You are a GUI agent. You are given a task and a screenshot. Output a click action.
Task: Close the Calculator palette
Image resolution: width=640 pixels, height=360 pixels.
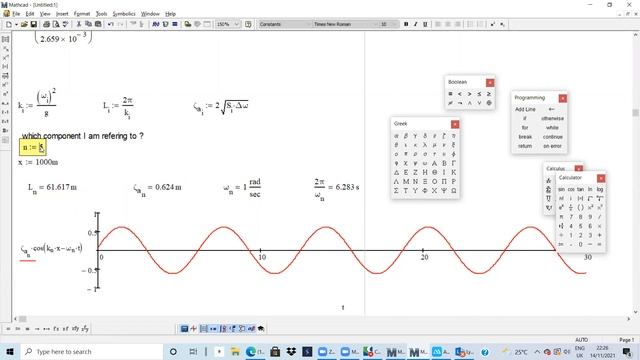tap(601, 178)
